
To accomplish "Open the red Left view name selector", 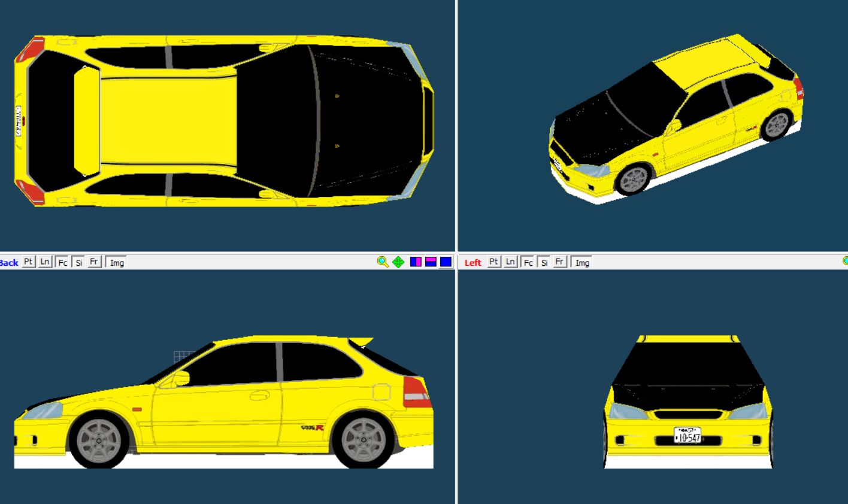I will (x=473, y=263).
